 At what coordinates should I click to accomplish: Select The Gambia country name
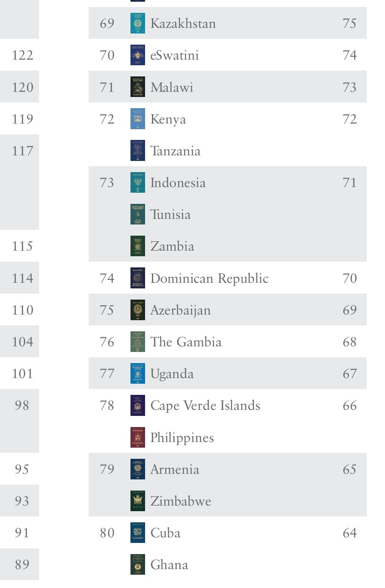pyautogui.click(x=186, y=342)
